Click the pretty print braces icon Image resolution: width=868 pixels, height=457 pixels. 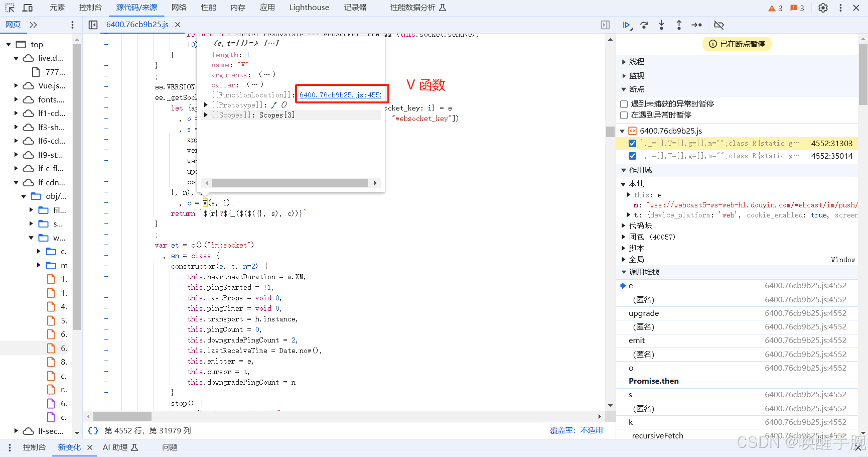pyautogui.click(x=93, y=430)
